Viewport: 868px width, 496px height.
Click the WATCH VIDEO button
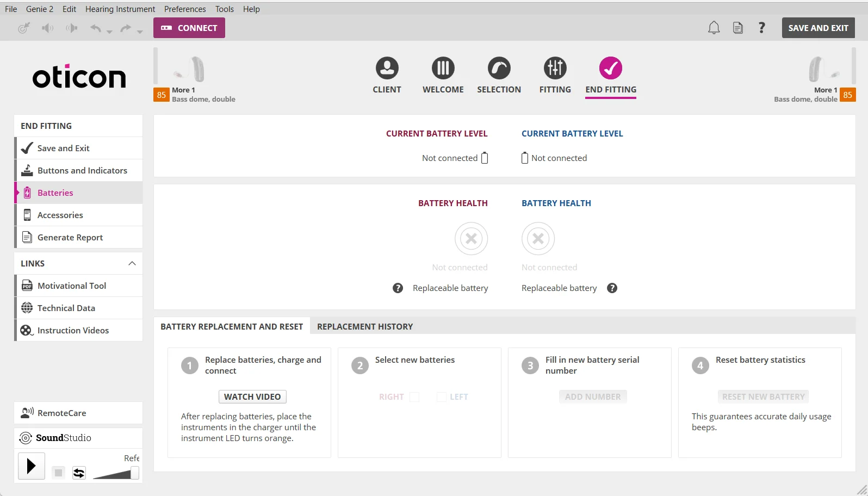tap(252, 397)
